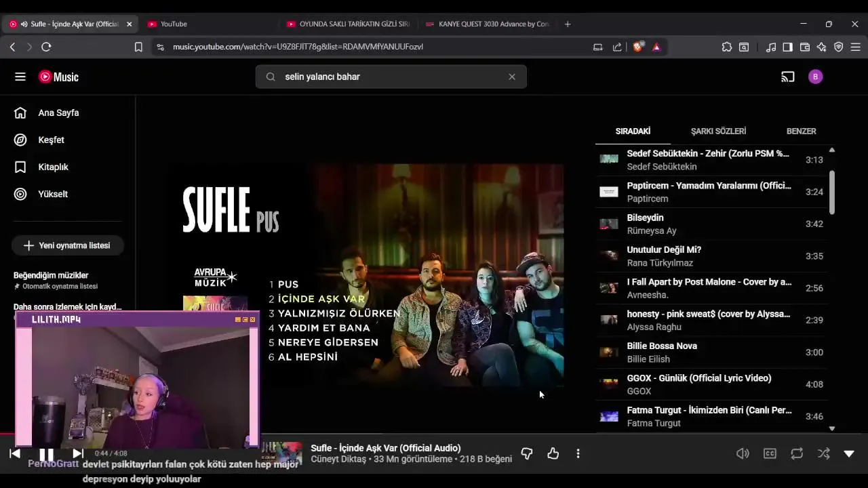
Task: Switch to OYUNDA SAKLI TARİKATIN browser tab
Action: point(349,24)
